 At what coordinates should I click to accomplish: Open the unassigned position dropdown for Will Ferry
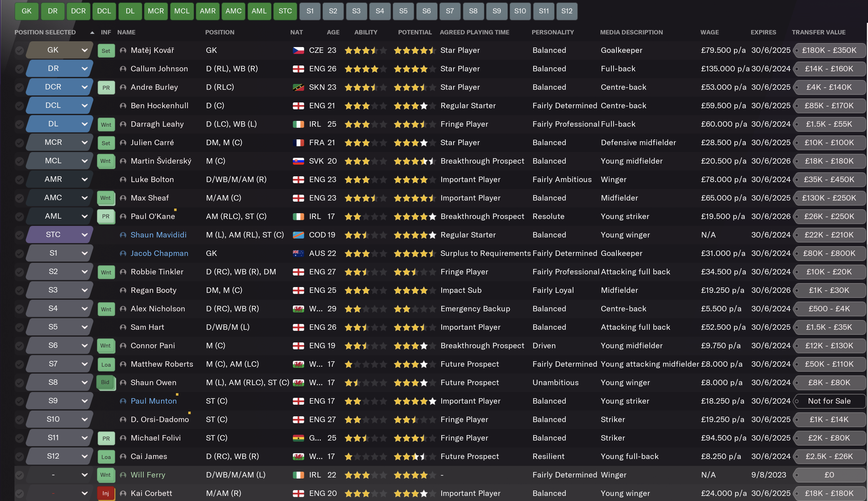pos(60,475)
